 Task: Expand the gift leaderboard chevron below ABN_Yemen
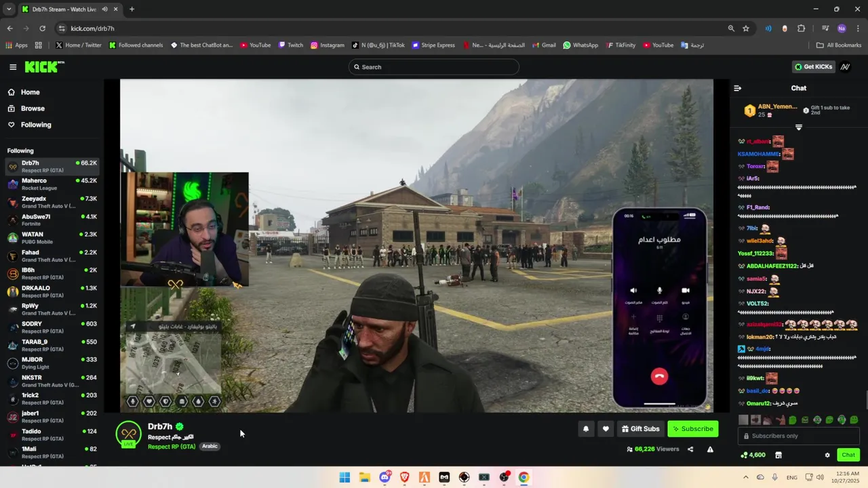(x=798, y=127)
